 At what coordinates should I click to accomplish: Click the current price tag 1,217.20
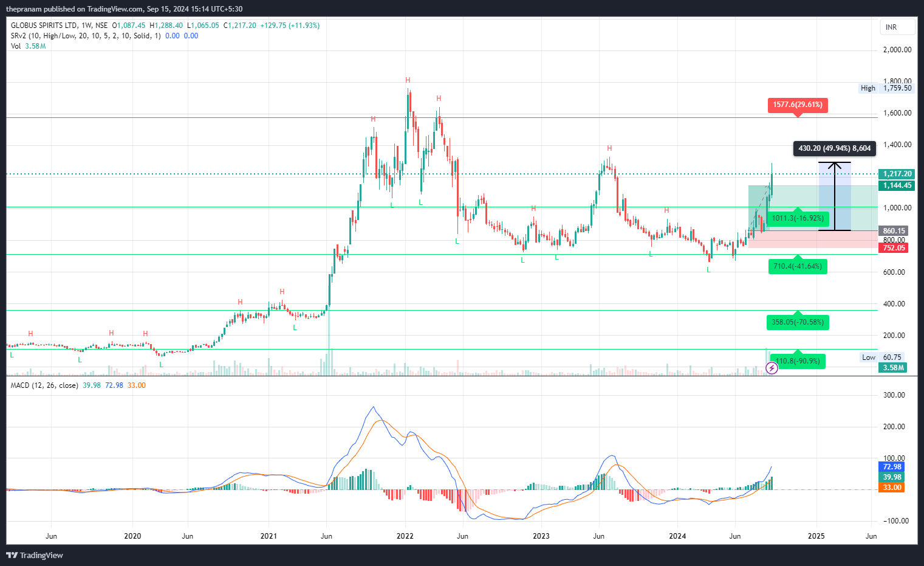[897, 174]
